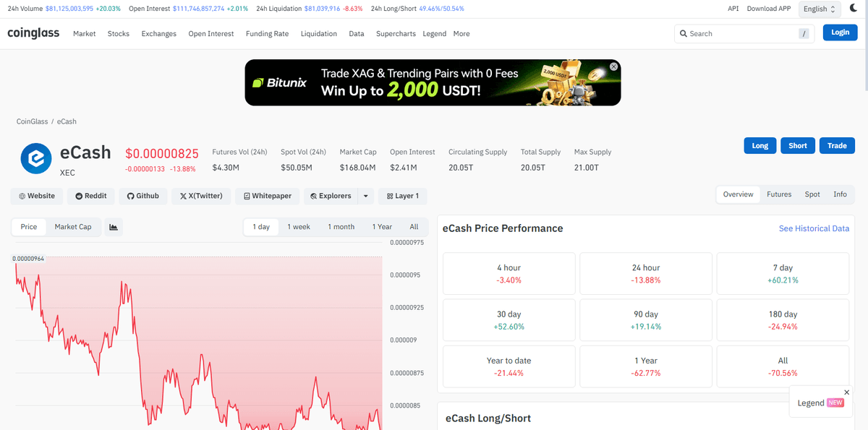Toggle dark mode moon icon
The image size is (868, 430).
853,8
